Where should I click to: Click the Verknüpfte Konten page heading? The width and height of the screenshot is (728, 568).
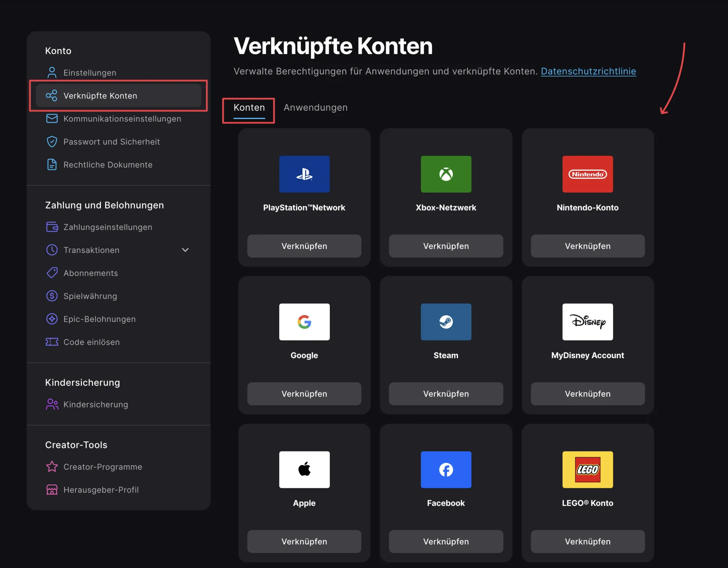coord(333,46)
